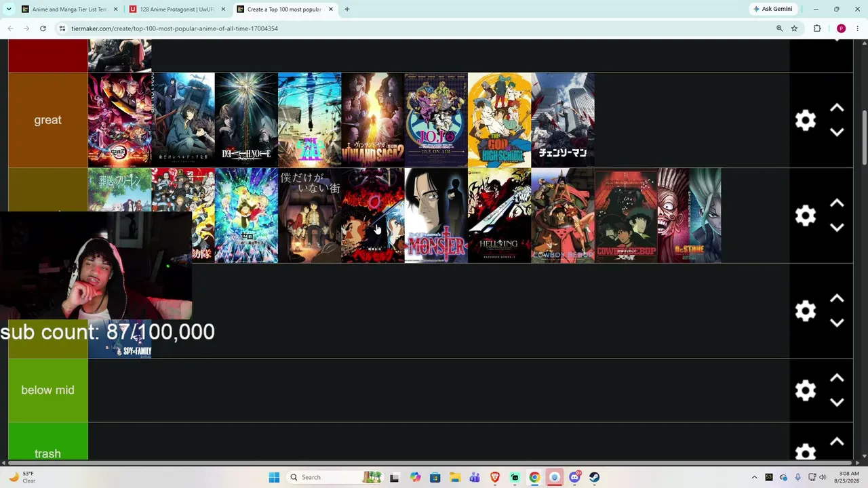Move the Spy x Family row down
The width and height of the screenshot is (868, 488).
click(x=837, y=323)
